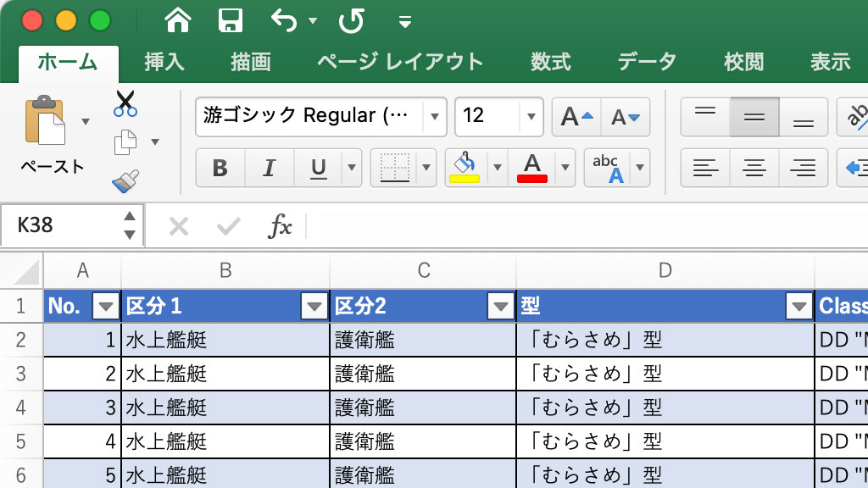Click the Home icon in title bar
Screen dimensions: 868x488
tap(177, 19)
